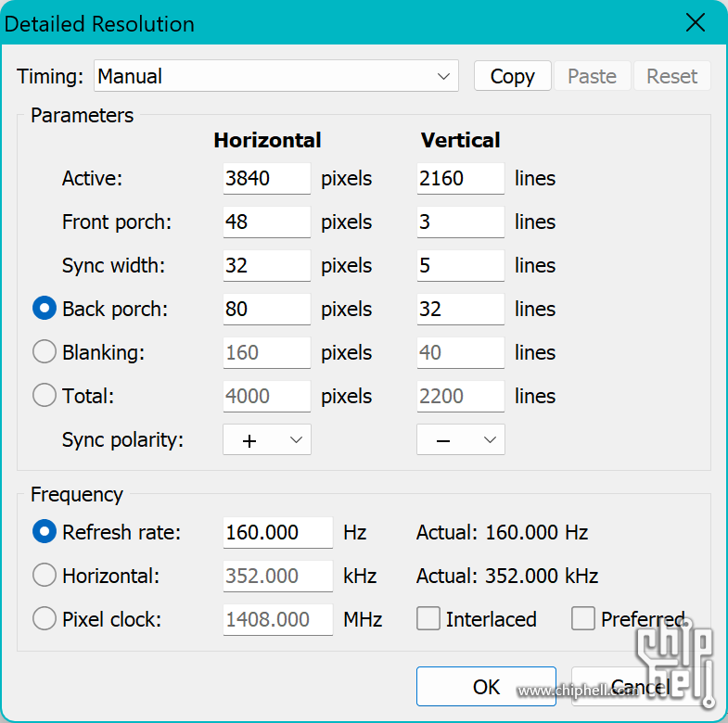Open the horizontal sync polarity dropdown
This screenshot has height=723, width=728.
[x=267, y=440]
